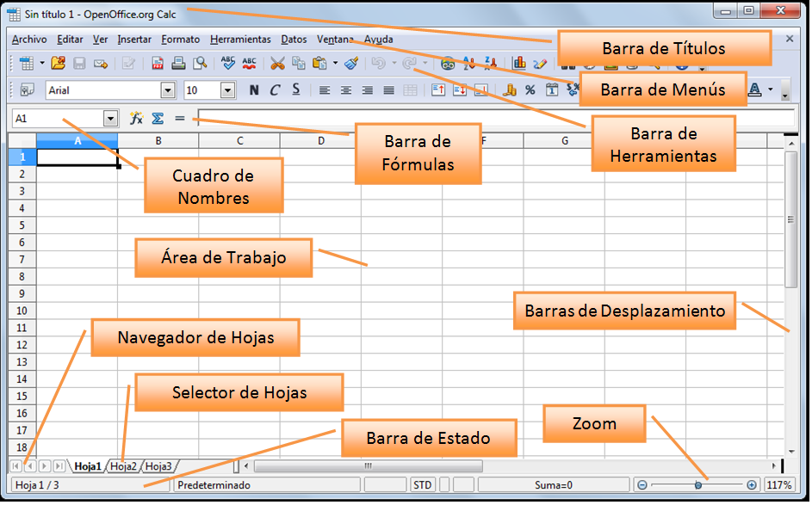Click the zoom out minus button

[x=642, y=485]
